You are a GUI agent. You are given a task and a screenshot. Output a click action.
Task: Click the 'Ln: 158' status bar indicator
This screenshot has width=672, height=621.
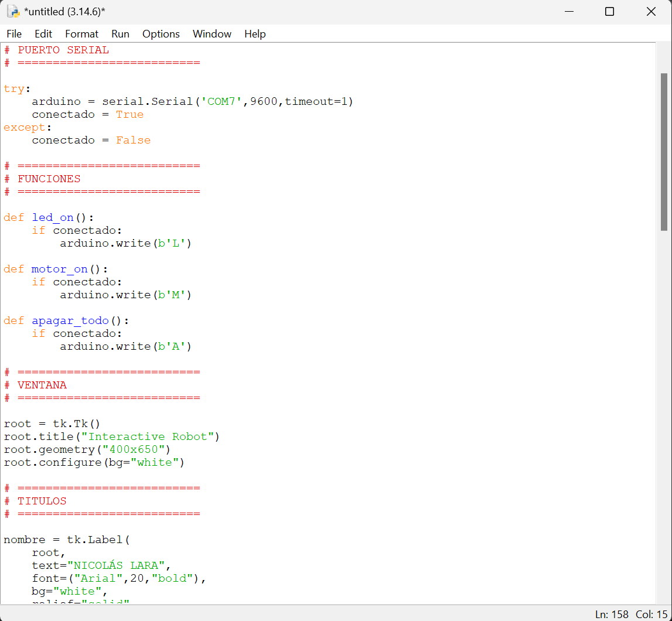pyautogui.click(x=612, y=614)
